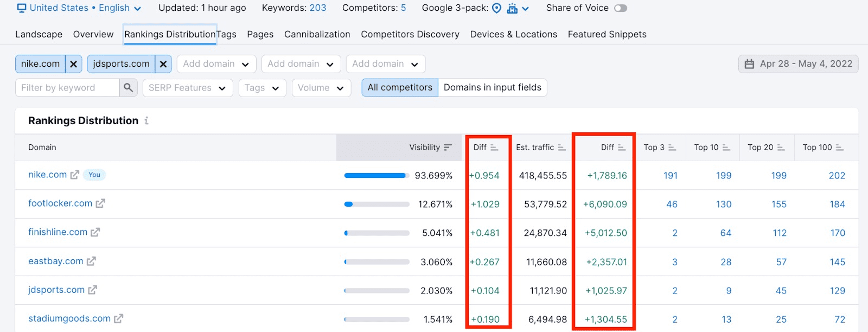The image size is (868, 332).
Task: Toggle the Share of Voice switch
Action: tap(620, 8)
